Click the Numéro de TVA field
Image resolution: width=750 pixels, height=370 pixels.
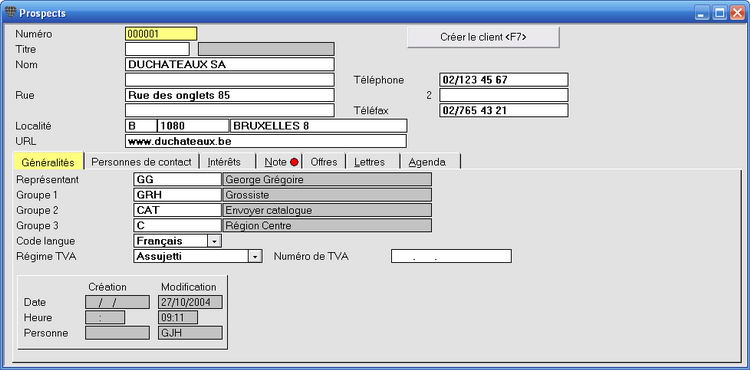coord(451,256)
